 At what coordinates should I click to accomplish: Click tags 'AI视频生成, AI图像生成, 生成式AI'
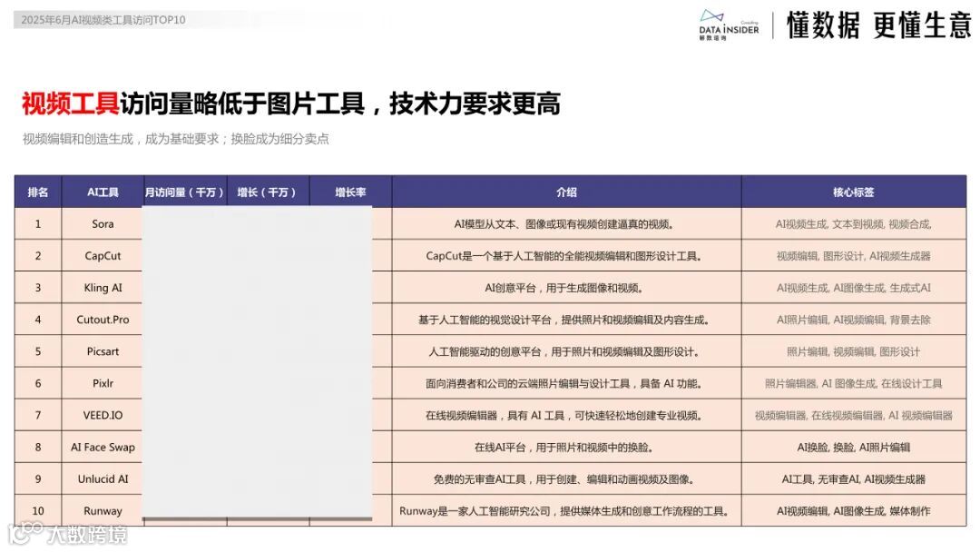(854, 288)
